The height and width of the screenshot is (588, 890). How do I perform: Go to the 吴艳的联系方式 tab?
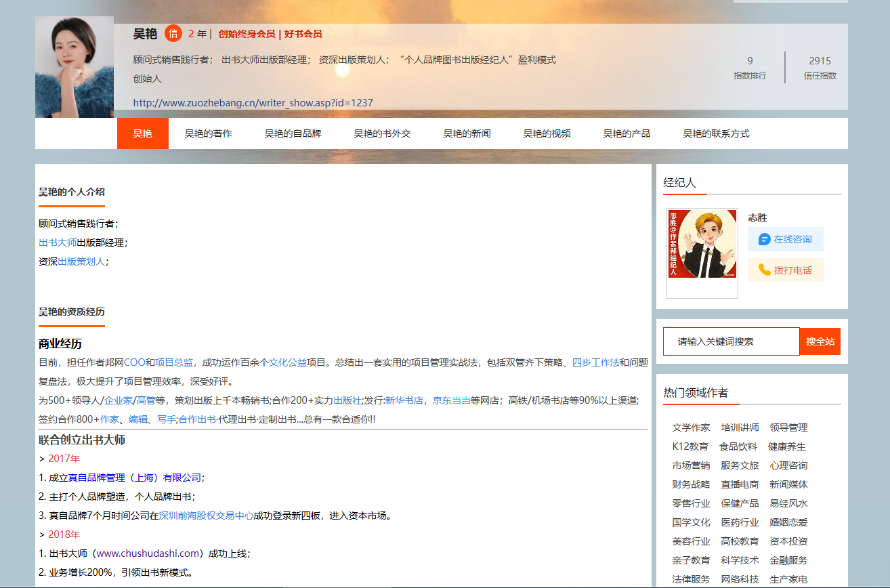[x=716, y=133]
